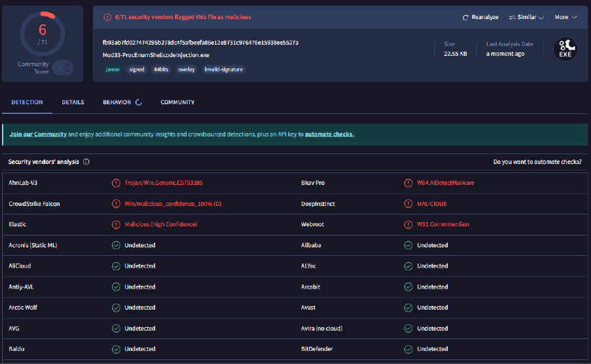Click the Reanalyze refresh icon
Viewport: 591px width, 364px height.
tap(466, 17)
